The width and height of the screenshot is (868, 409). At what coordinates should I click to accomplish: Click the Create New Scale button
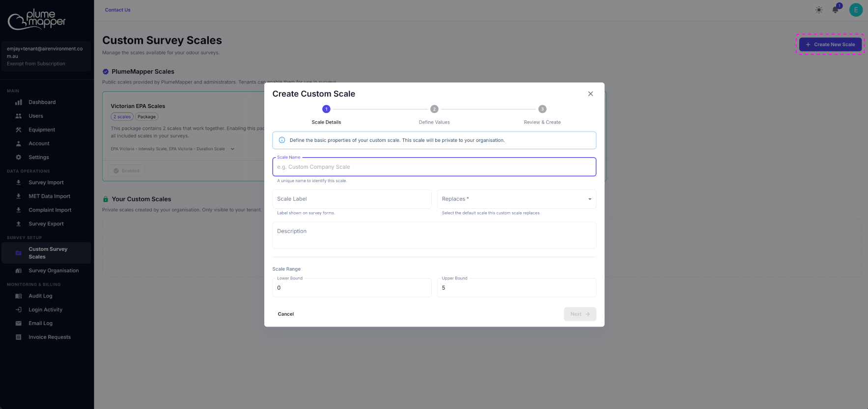pos(830,44)
